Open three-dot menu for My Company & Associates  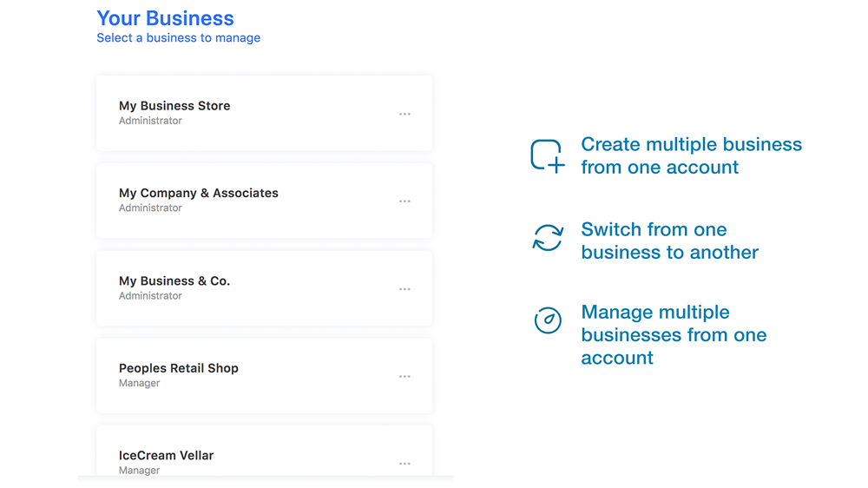(x=404, y=201)
